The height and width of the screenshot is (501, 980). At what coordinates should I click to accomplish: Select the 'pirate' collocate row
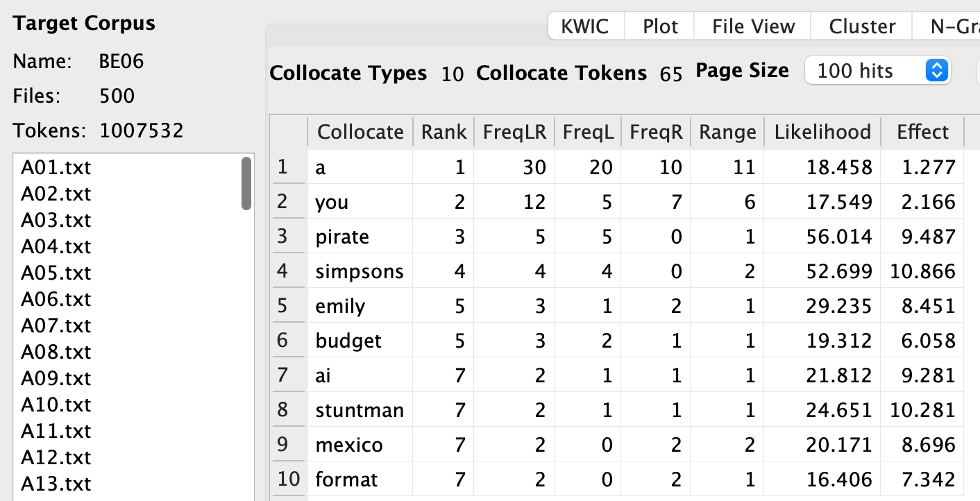pyautogui.click(x=342, y=237)
